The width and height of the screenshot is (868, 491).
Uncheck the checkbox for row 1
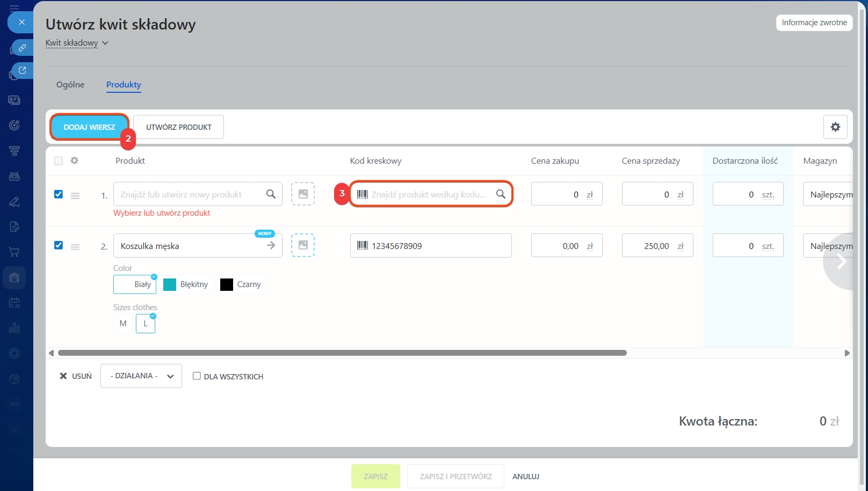click(59, 194)
